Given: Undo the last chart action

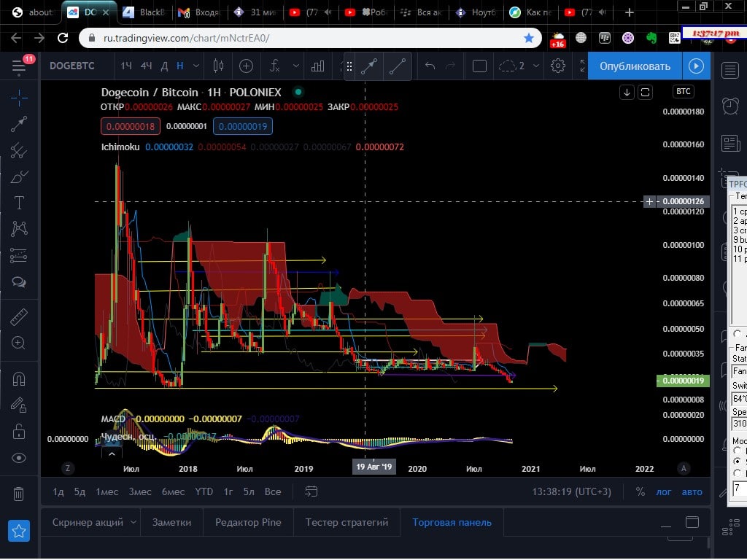Looking at the screenshot, I should [x=430, y=66].
